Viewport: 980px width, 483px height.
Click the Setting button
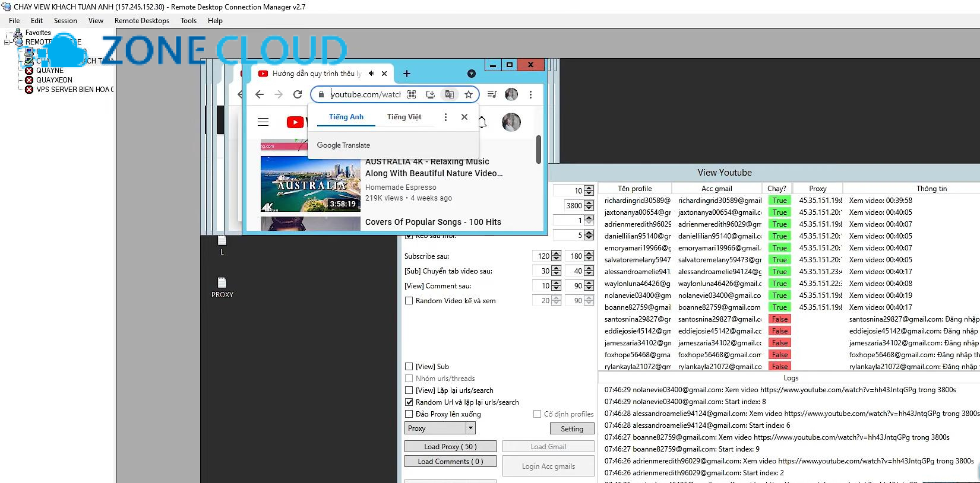pyautogui.click(x=571, y=428)
